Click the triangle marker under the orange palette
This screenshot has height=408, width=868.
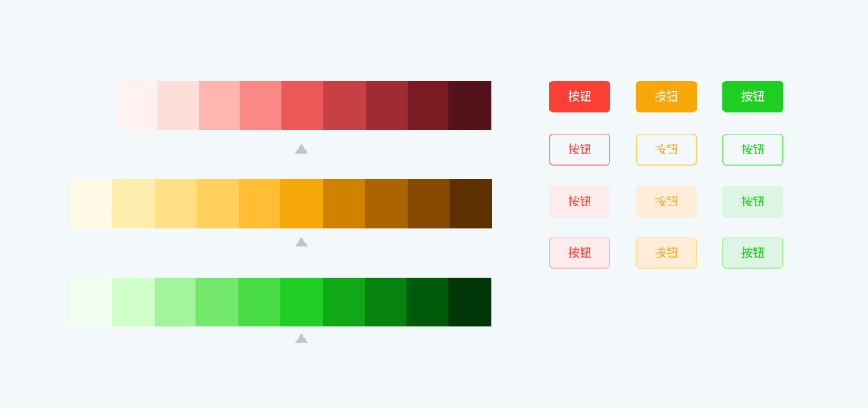click(301, 242)
